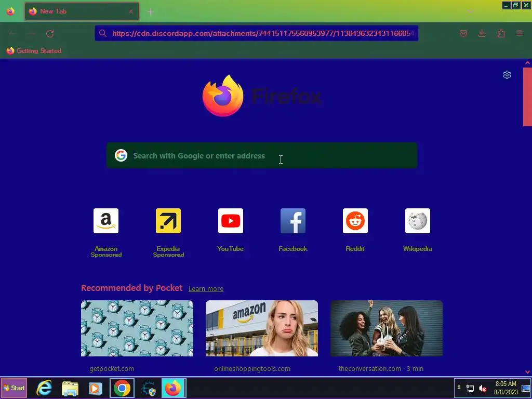Click the Firefox logo on the page

[x=222, y=96]
